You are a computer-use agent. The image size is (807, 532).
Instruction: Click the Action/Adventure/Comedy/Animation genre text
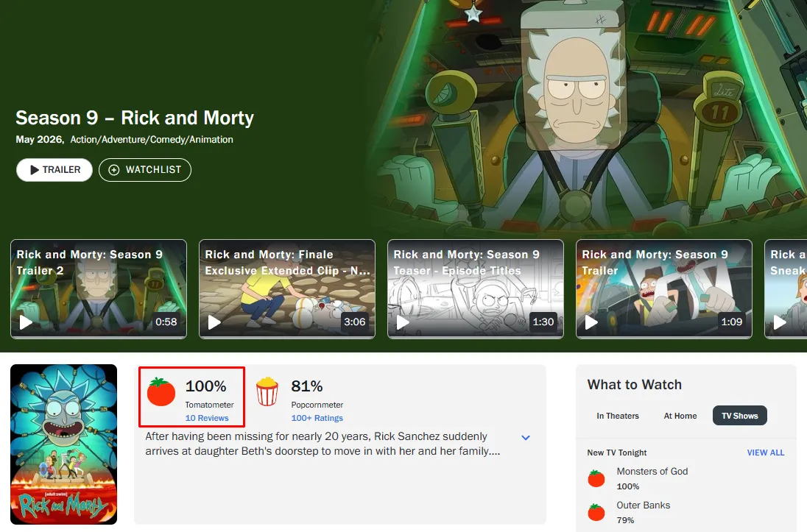152,139
